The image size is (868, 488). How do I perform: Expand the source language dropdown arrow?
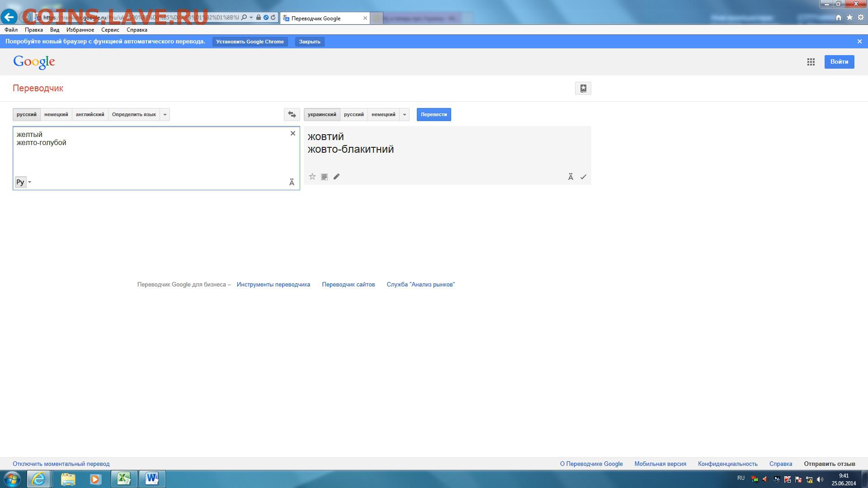click(165, 114)
